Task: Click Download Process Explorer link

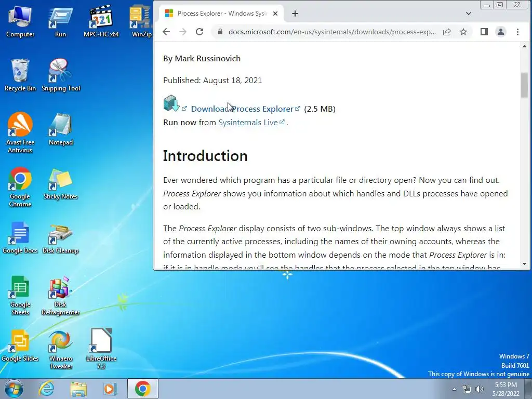Action: (x=242, y=109)
